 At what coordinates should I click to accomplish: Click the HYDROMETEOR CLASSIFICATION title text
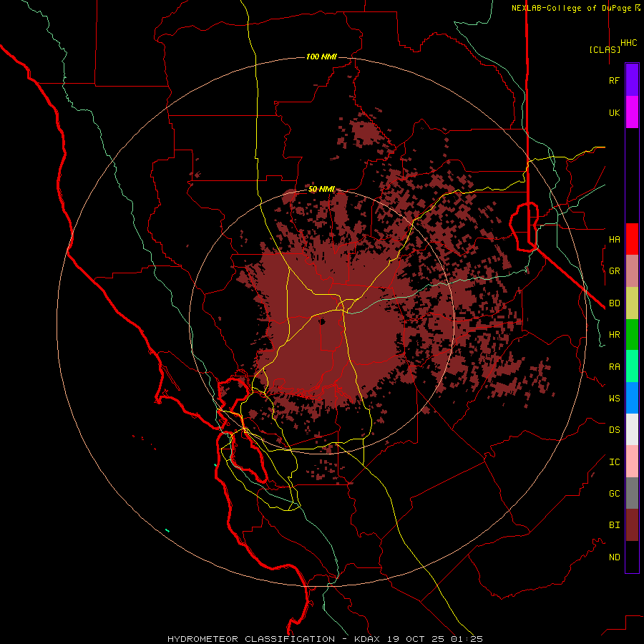[x=251, y=639]
